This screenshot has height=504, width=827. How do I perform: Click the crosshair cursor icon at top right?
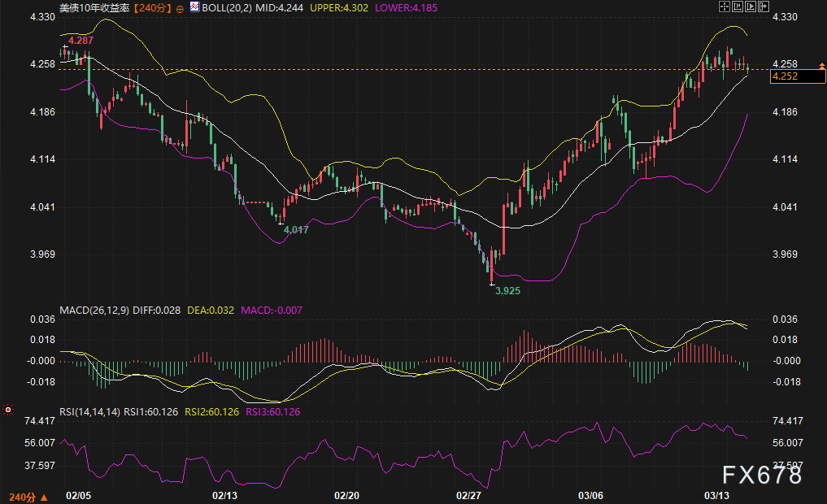click(x=725, y=7)
